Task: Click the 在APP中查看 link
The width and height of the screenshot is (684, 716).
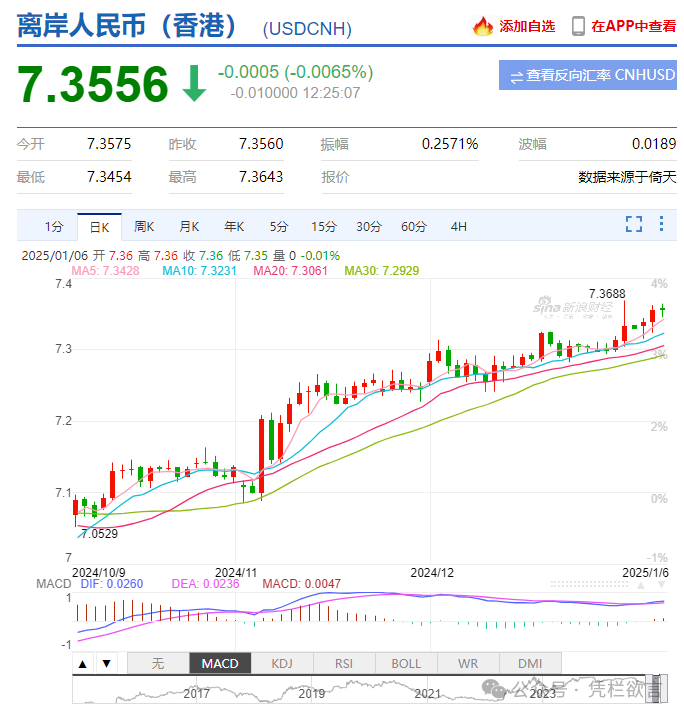Action: [633, 26]
